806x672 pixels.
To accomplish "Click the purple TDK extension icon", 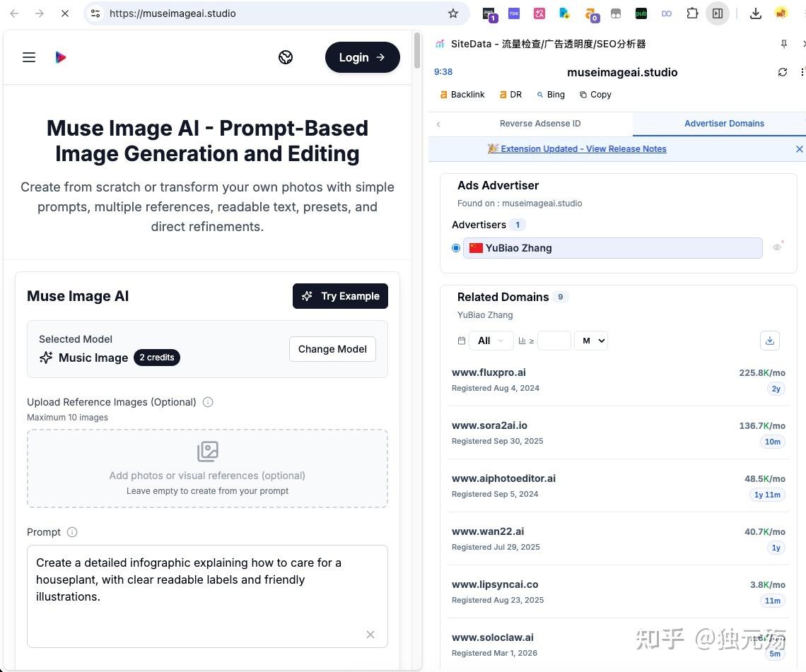I will [514, 13].
